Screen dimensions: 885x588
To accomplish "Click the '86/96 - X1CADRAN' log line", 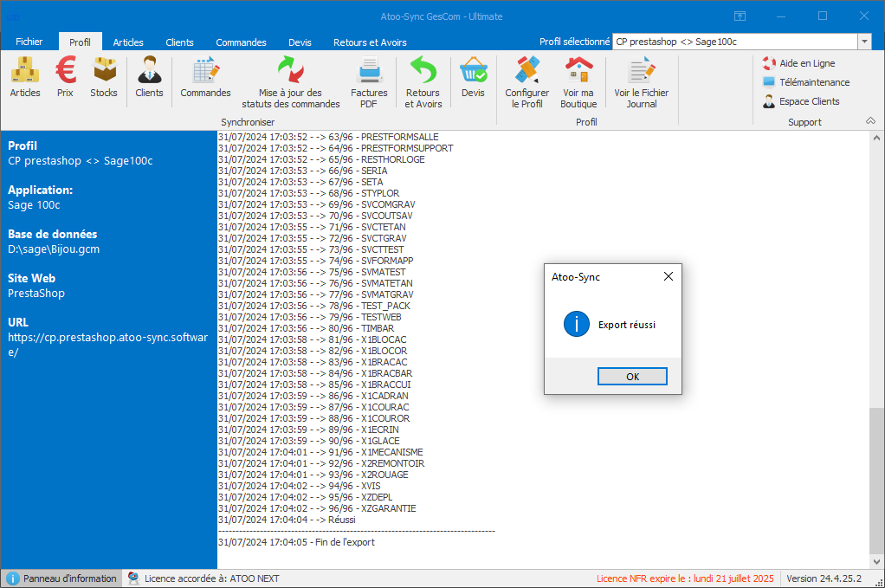I will coord(313,396).
